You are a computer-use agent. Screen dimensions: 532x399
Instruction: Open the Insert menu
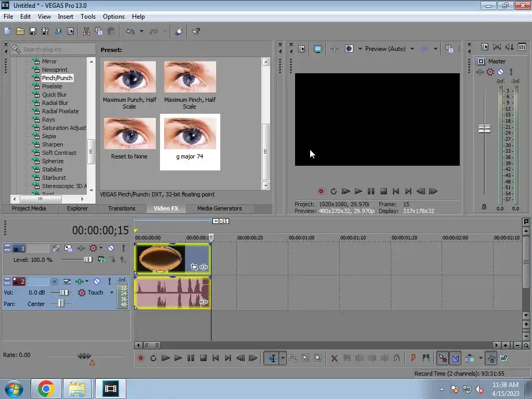[65, 16]
